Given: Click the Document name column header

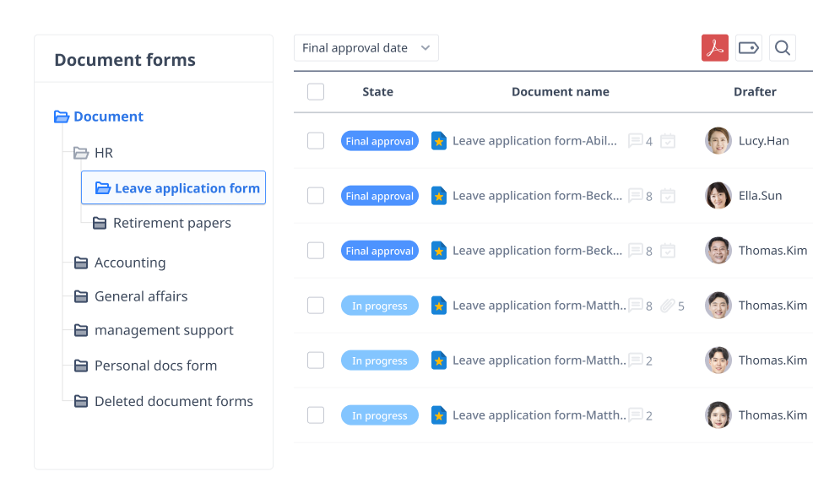Looking at the screenshot, I should coord(560,92).
